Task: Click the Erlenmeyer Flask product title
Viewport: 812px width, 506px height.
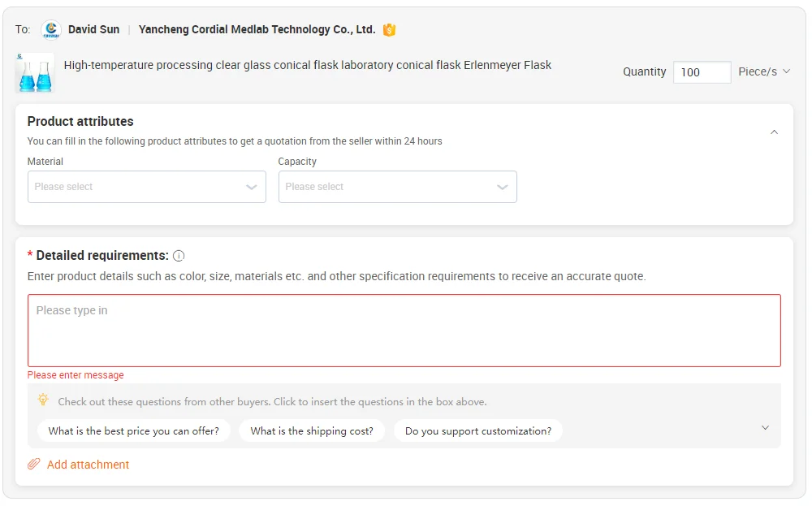Action: click(307, 65)
